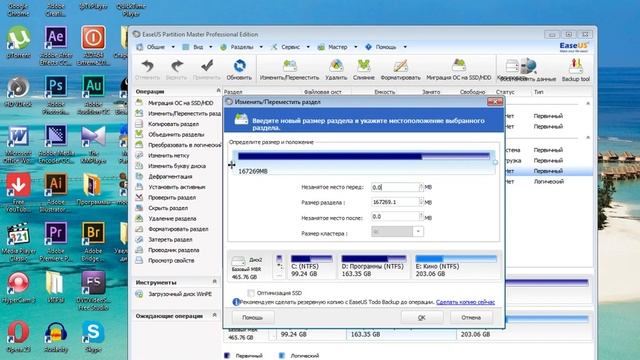Open Adobe Photoshop desktop shortcut

tap(56, 95)
